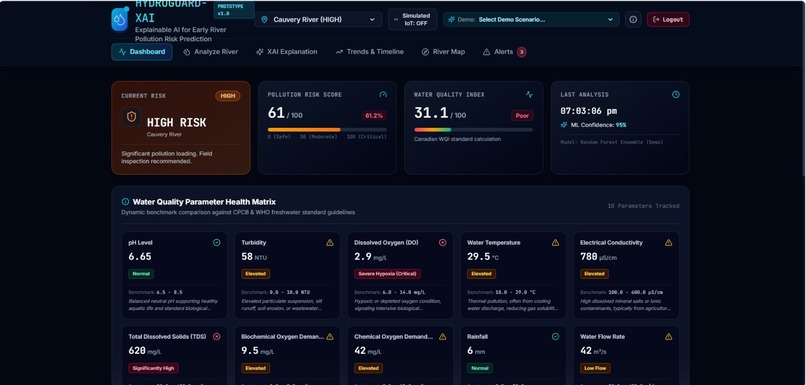Click the '10 Parameters Tracked' text
Viewport: 806px width, 385px height.
click(x=643, y=206)
